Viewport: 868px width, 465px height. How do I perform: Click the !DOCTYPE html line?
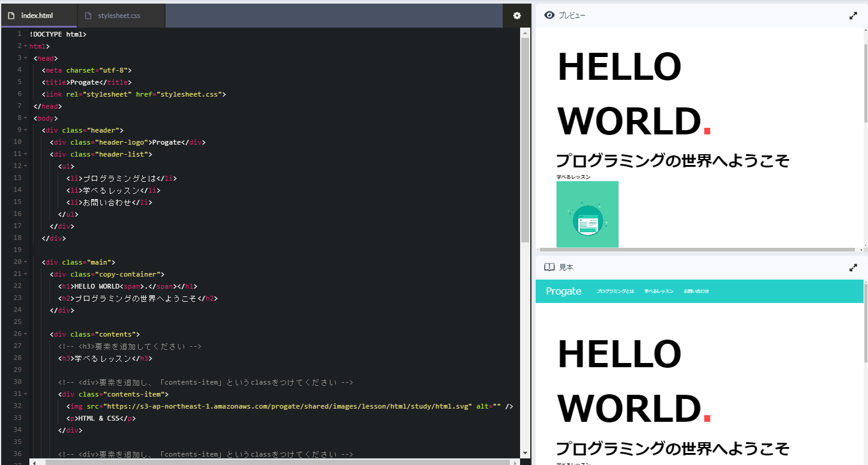tap(58, 34)
